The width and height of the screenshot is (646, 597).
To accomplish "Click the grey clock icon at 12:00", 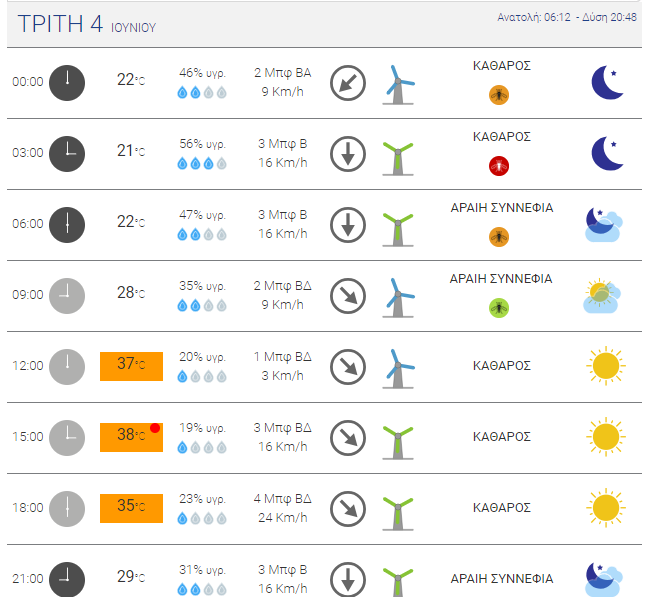I will point(67,367).
